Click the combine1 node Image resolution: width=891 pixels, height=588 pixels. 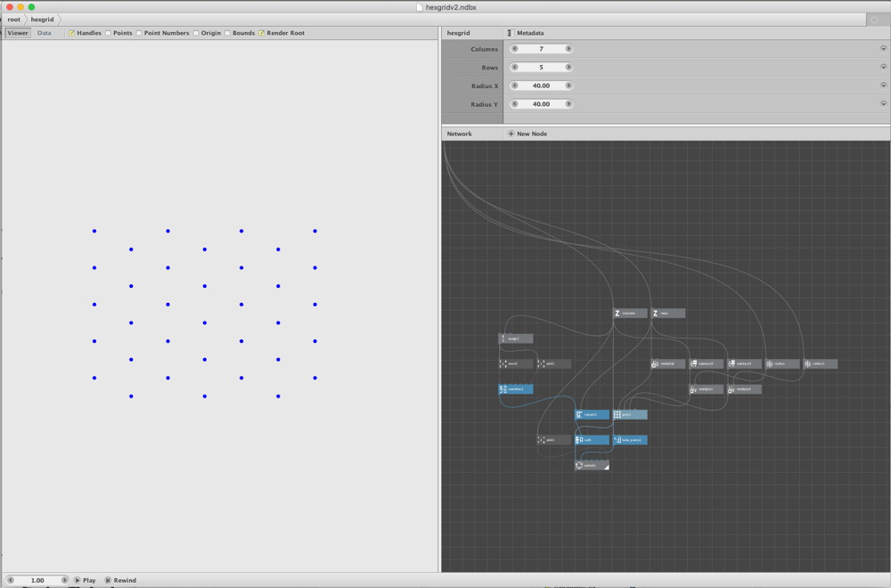point(516,389)
